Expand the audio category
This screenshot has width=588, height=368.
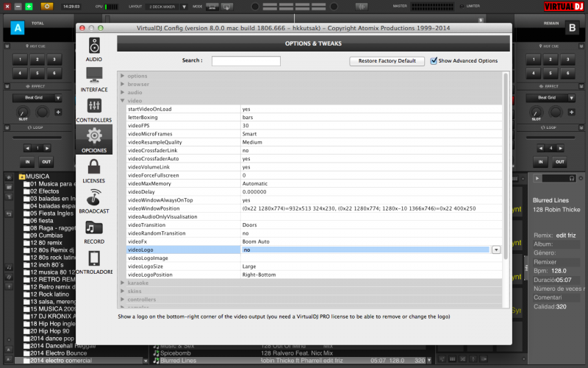point(122,93)
